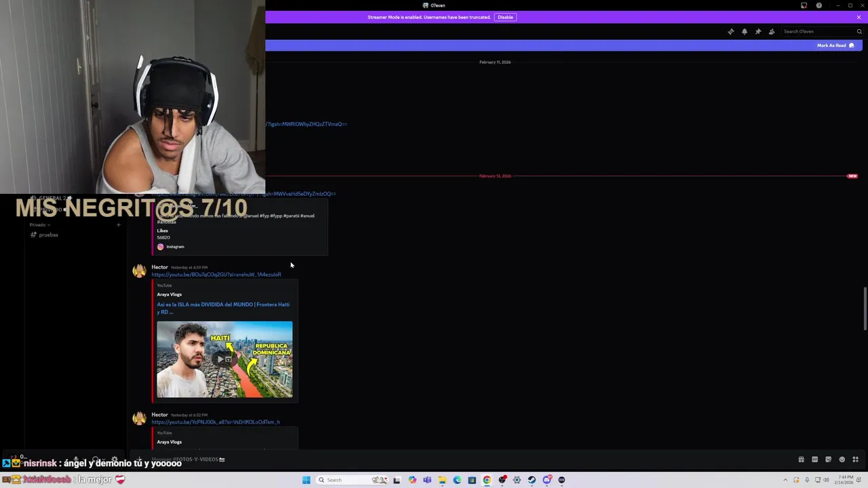Open the link ending MWRlOWhyZHQzZTVmaQ==
The width and height of the screenshot is (868, 488).
tap(307, 124)
